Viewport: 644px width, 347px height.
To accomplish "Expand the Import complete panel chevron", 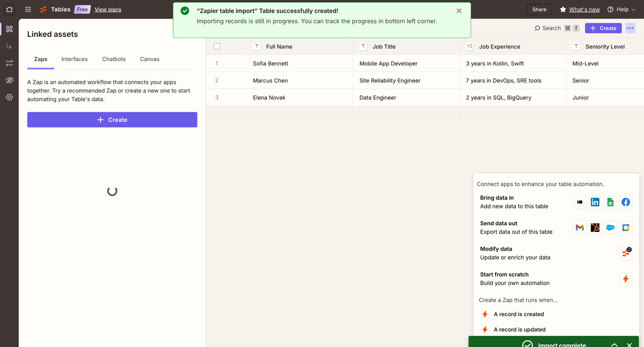I will 614,344.
